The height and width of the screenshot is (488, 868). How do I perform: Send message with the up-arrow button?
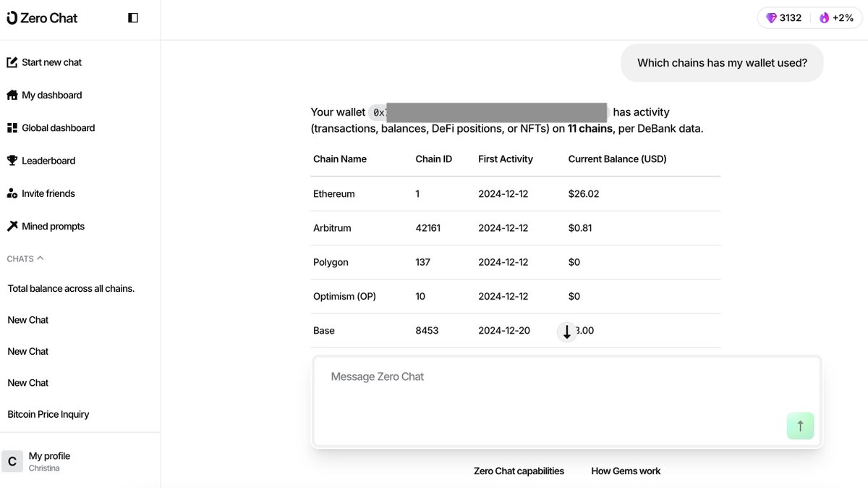click(800, 426)
